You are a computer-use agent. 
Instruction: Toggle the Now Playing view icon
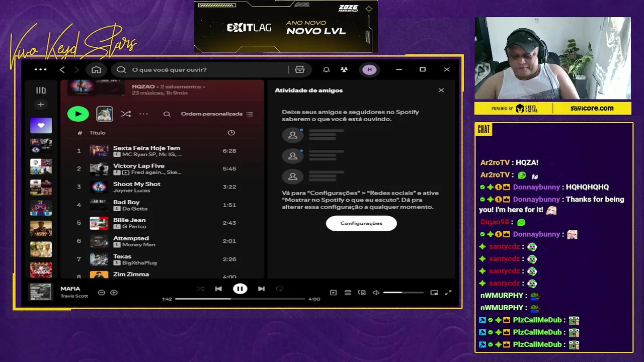click(333, 293)
